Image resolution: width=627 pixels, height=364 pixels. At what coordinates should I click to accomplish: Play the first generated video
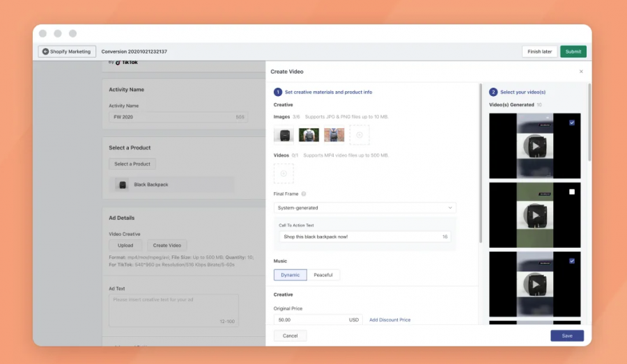pyautogui.click(x=535, y=146)
